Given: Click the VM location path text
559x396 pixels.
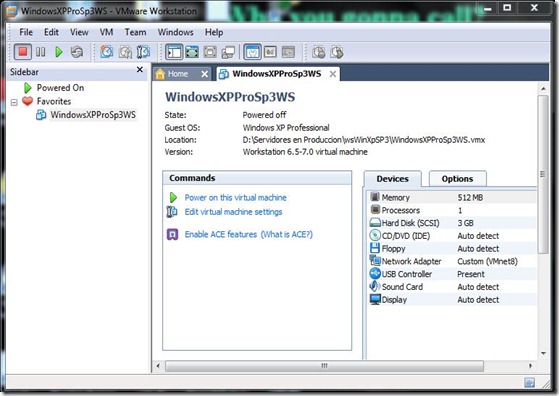Looking at the screenshot, I should click(364, 140).
